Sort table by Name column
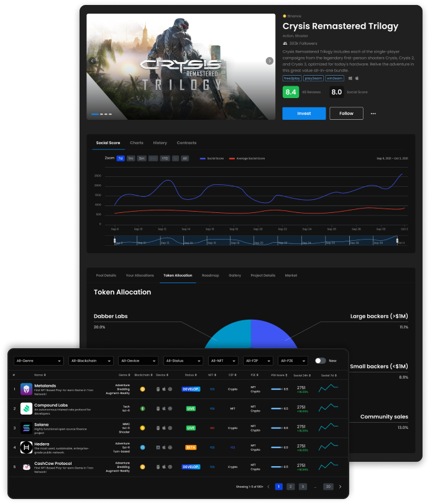Image resolution: width=430 pixels, height=504 pixels. [40, 375]
